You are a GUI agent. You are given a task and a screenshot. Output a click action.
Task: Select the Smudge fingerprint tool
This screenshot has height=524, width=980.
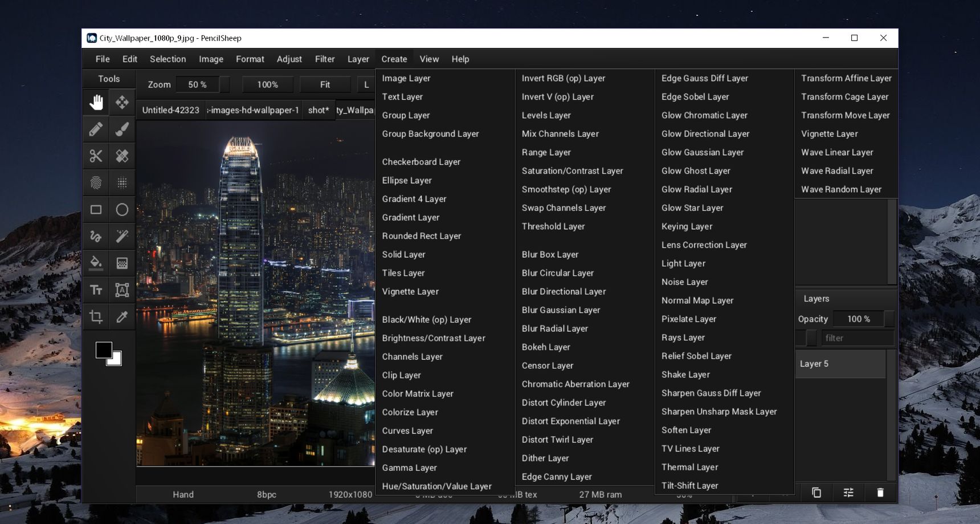pyautogui.click(x=96, y=182)
